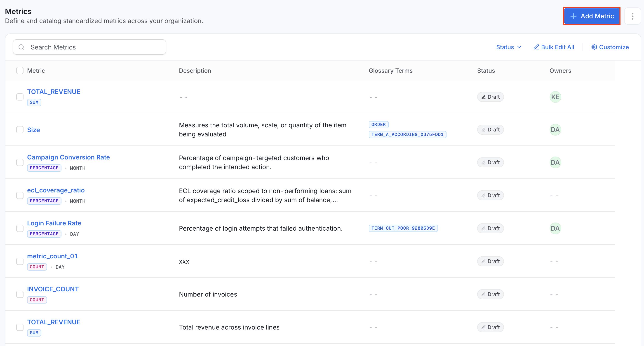Click the Draft badge for Campaign Conversion Rate
Screen dimensions: 644x346
[490, 162]
